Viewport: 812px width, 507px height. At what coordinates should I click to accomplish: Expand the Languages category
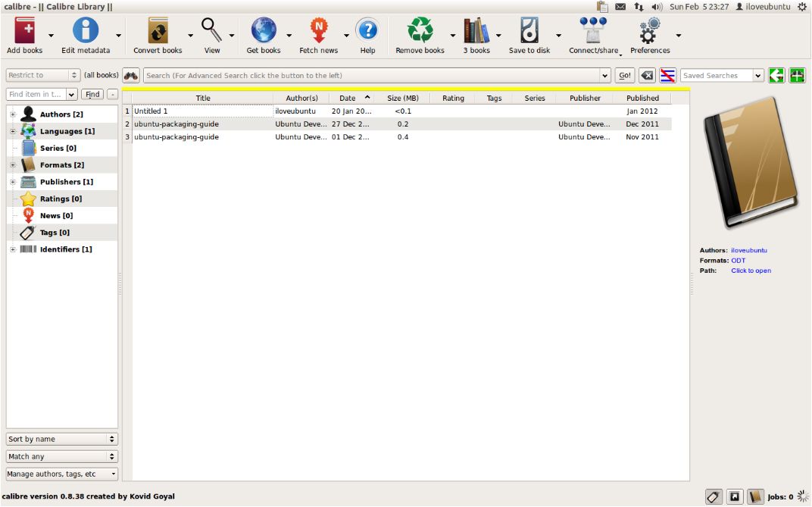tap(13, 132)
